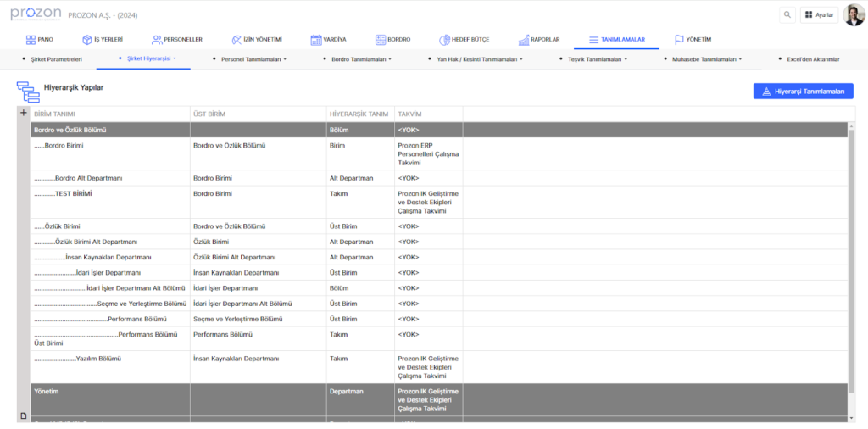Image resolution: width=868 pixels, height=429 pixels.
Task: Switch to the YÖNETİM tab
Action: tap(693, 40)
